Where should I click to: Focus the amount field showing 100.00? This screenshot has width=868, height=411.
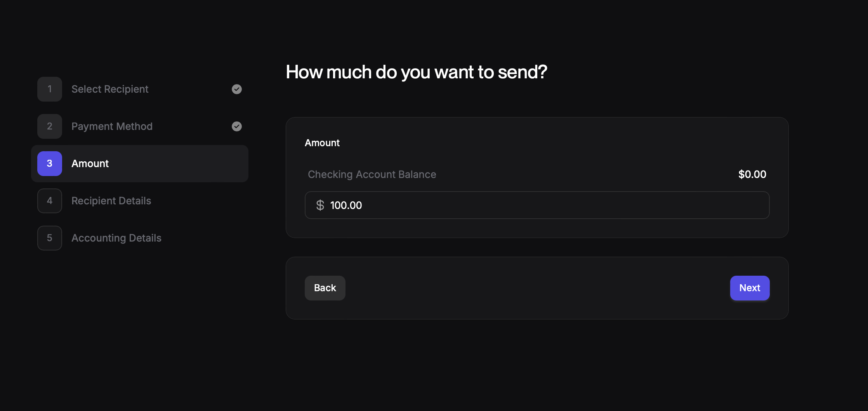pyautogui.click(x=543, y=205)
